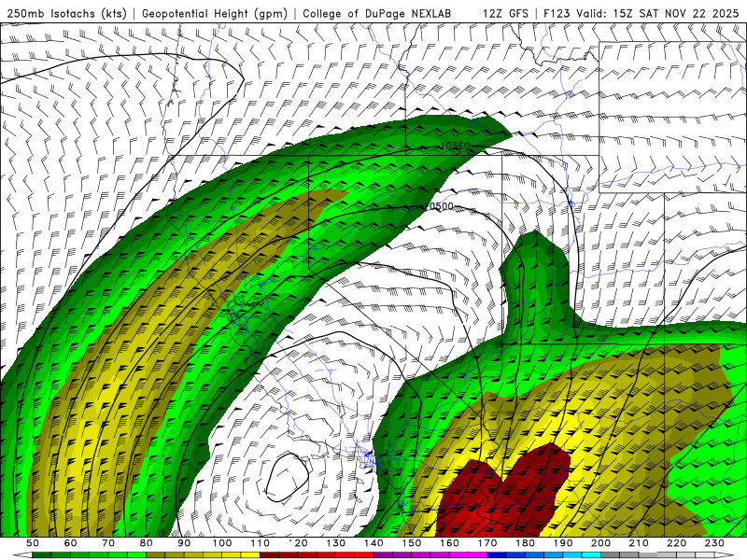Screen dimensions: 747x560
Task: Click the 100 value on the color scale
Action: [222, 543]
